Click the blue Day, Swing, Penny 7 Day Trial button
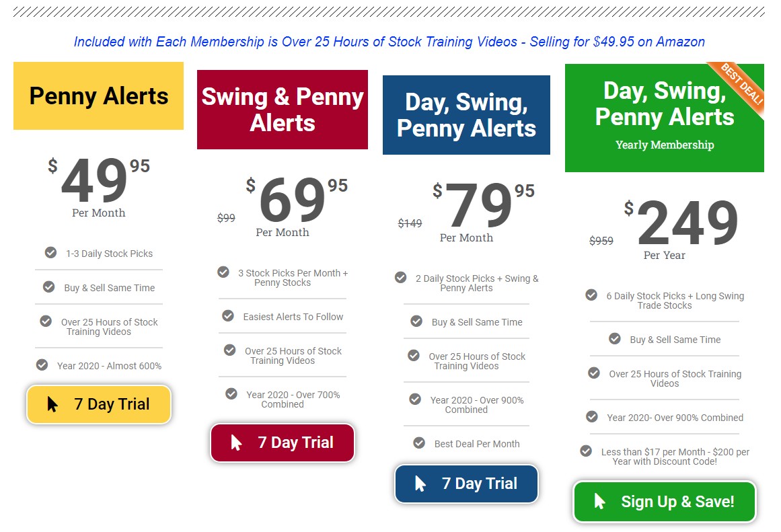Image resolution: width=781 pixels, height=532 pixels. pos(467,484)
